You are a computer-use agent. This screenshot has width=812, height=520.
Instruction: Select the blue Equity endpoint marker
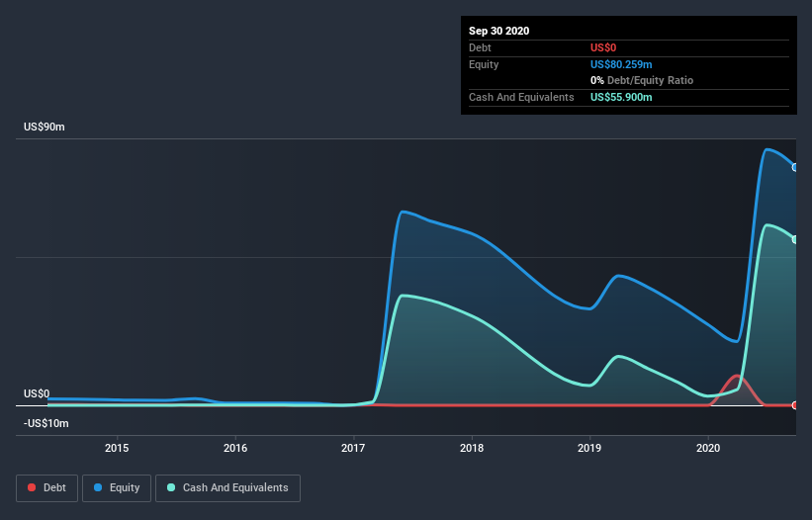795,167
